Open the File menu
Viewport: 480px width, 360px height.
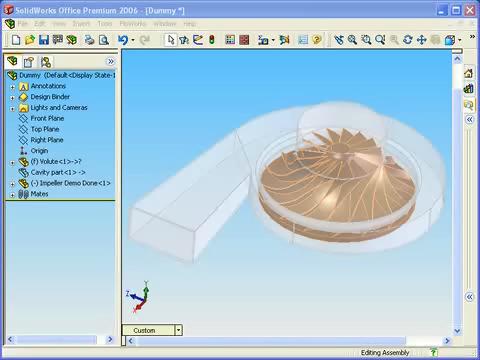22,24
